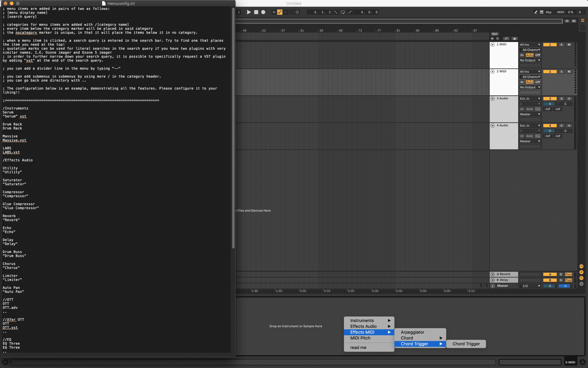The image size is (588, 368).
Task: Click the Play button in Ableton transport
Action: pyautogui.click(x=249, y=12)
